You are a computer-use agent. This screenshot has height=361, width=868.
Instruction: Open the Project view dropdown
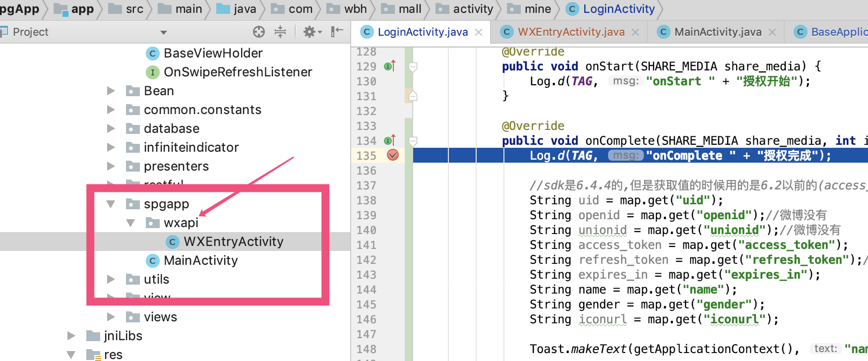click(x=164, y=33)
